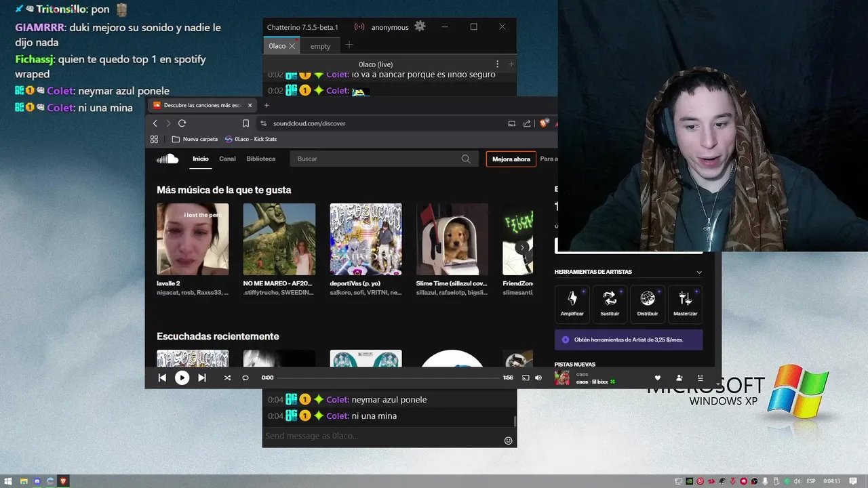Open the Distribuir artist tool

click(x=648, y=304)
